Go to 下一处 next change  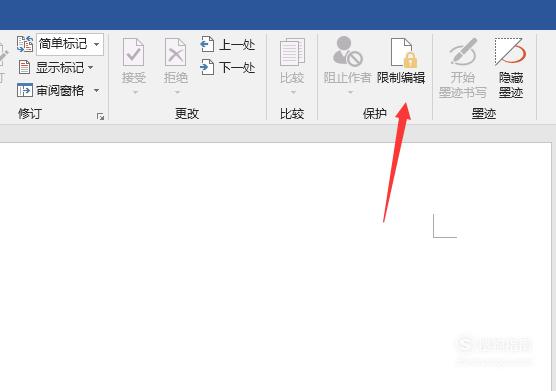[227, 67]
